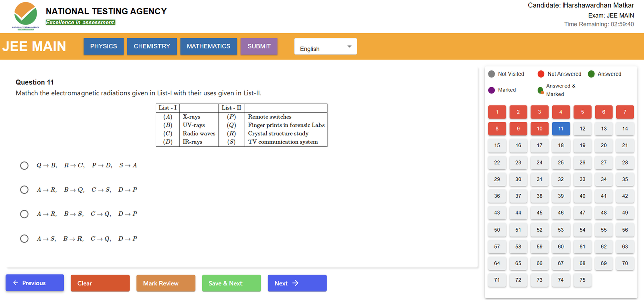Image resolution: width=644 pixels, height=300 pixels.
Task: Navigate to question 8 in palette
Action: click(x=497, y=129)
